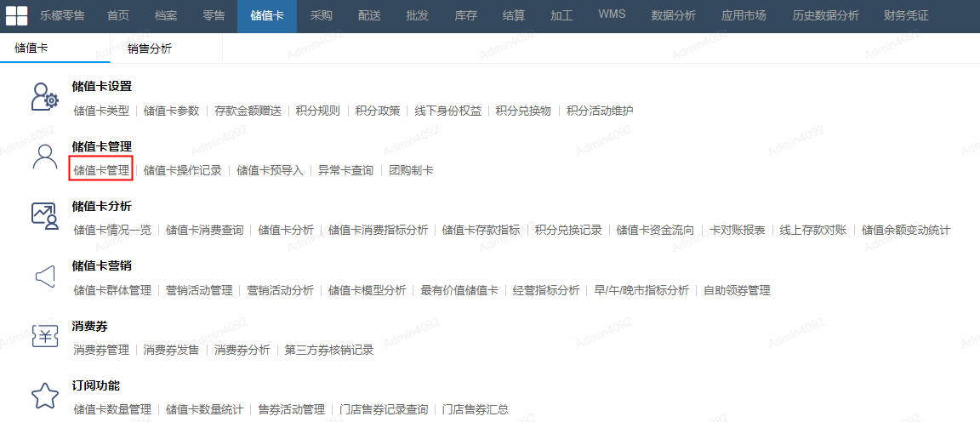Viewport: 980px width, 422px height.
Task: Open the 储值卡操作记录 link
Action: pyautogui.click(x=183, y=170)
